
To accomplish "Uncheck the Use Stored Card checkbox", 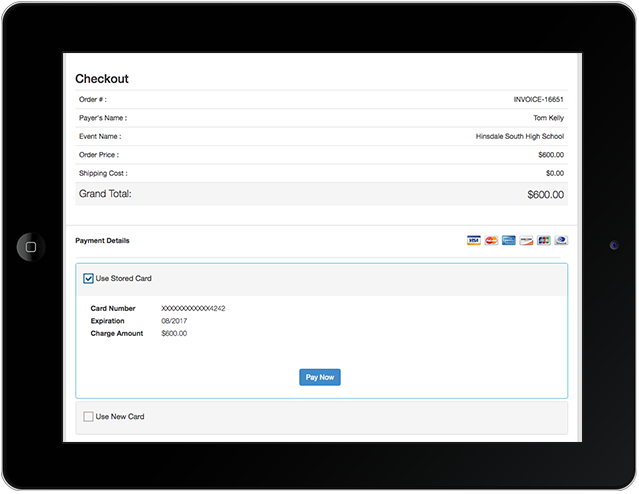I will pos(88,278).
